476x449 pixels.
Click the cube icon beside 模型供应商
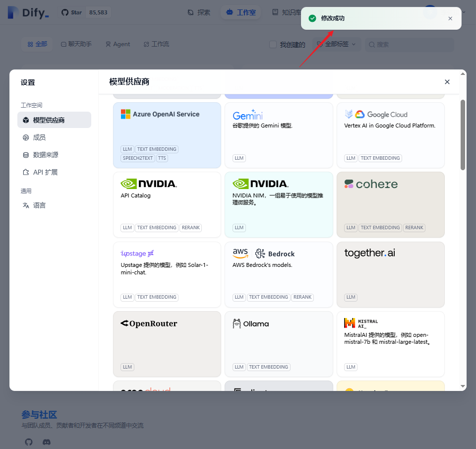pos(26,120)
